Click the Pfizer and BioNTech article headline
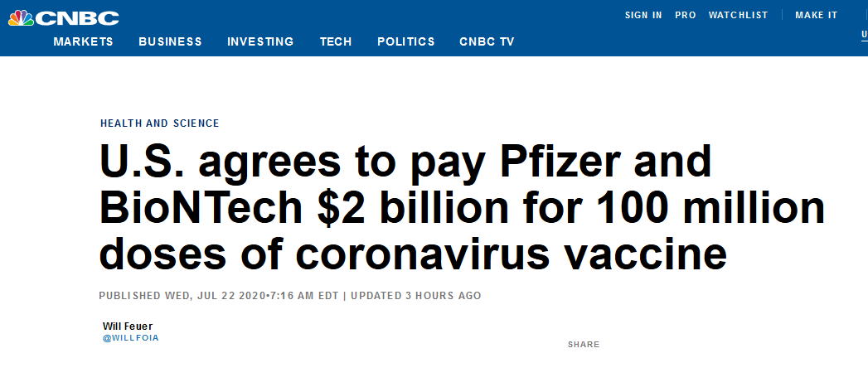 (x=462, y=208)
